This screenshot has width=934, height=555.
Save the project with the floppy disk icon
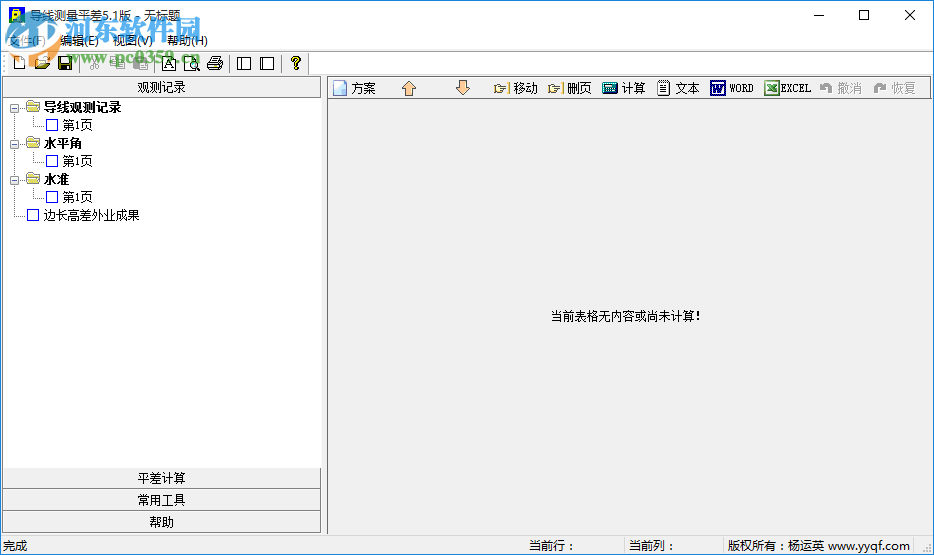click(x=65, y=63)
